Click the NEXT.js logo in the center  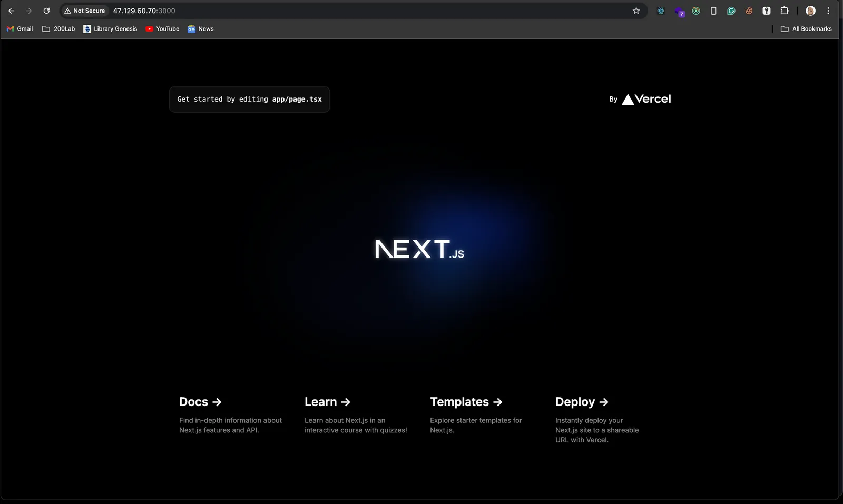click(419, 249)
